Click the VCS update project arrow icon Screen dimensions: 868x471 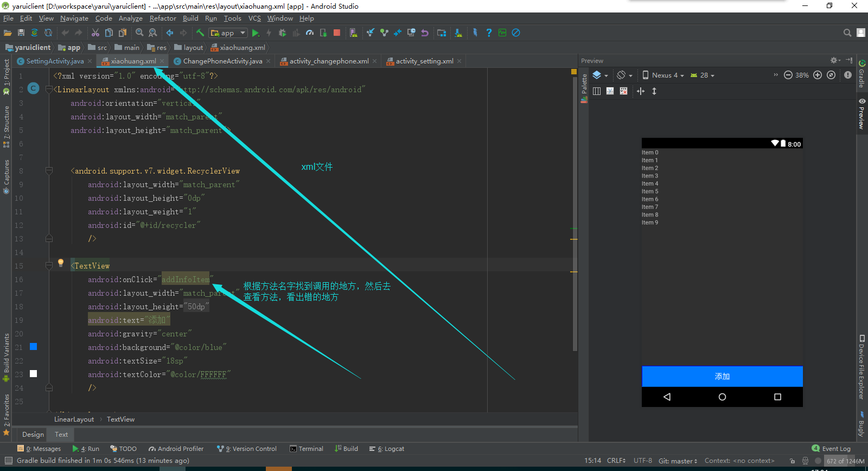click(x=371, y=33)
